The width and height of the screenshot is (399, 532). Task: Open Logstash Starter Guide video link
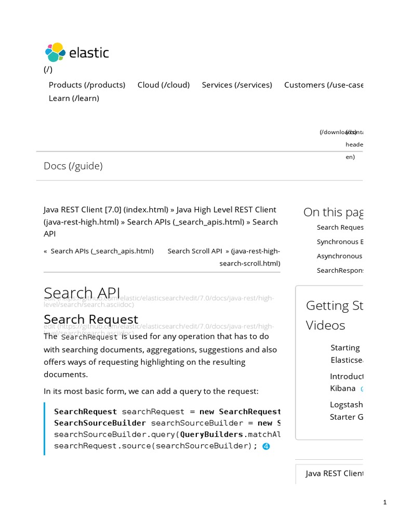click(x=347, y=411)
